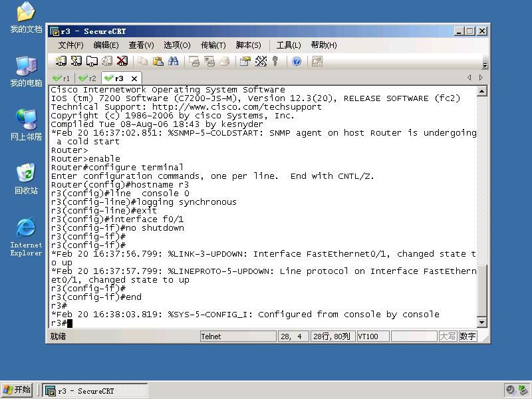Click the blue Help question icon
The height and width of the screenshot is (399, 532).
point(297,61)
